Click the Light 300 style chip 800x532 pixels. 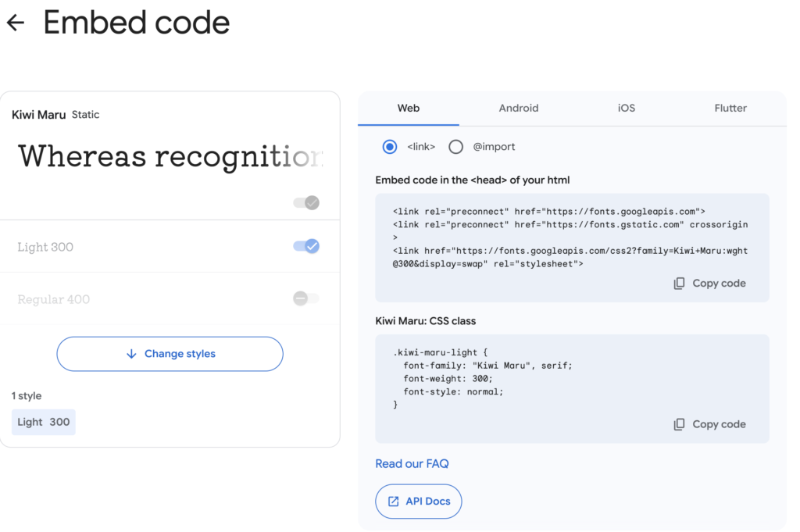(x=44, y=422)
